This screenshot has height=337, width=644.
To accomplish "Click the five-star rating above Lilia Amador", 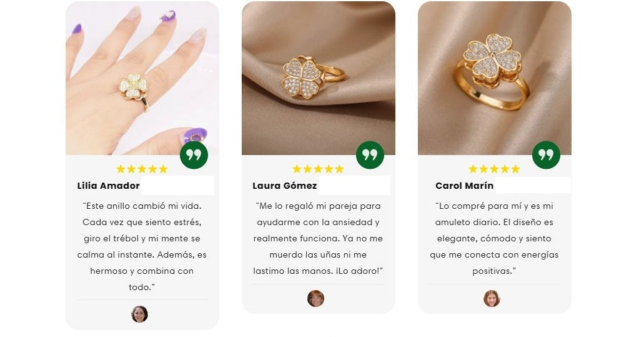I will 142,169.
